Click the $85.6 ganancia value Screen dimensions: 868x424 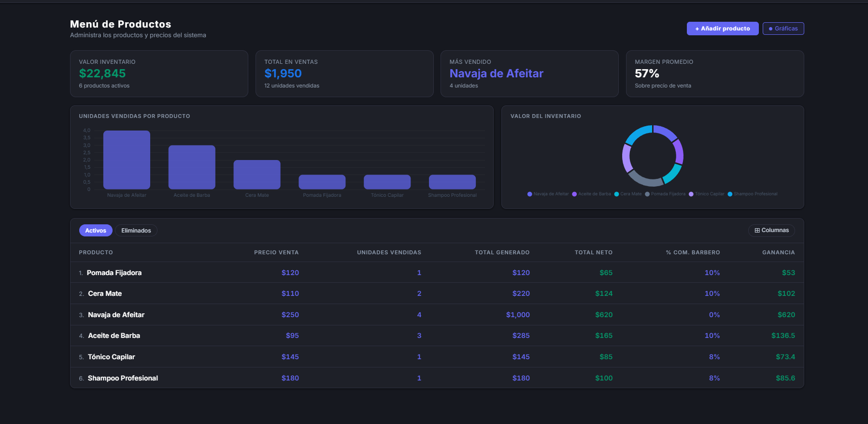785,378
